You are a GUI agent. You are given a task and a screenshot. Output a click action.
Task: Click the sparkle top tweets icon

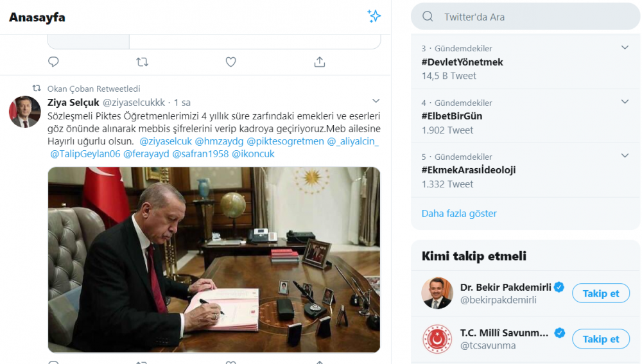374,17
